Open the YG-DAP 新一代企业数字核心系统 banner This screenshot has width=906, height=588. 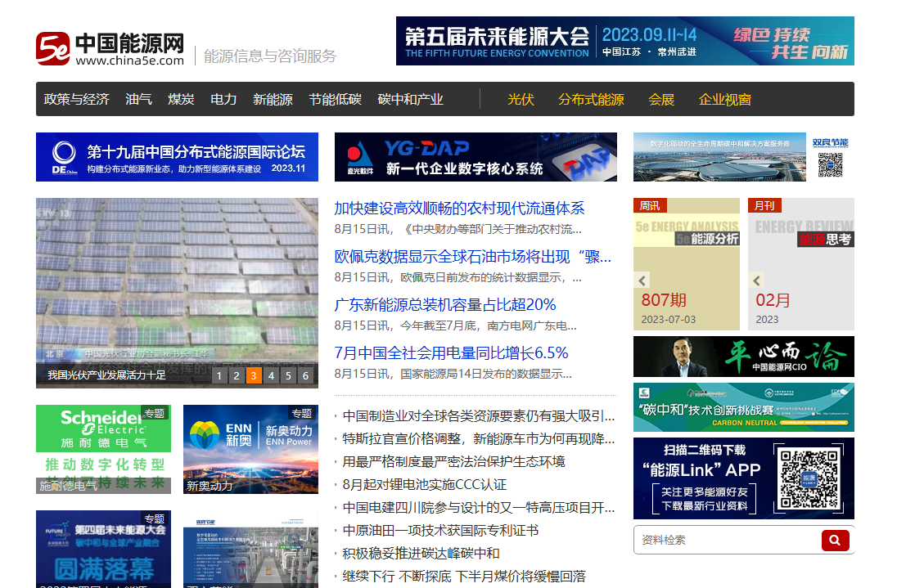point(476,157)
